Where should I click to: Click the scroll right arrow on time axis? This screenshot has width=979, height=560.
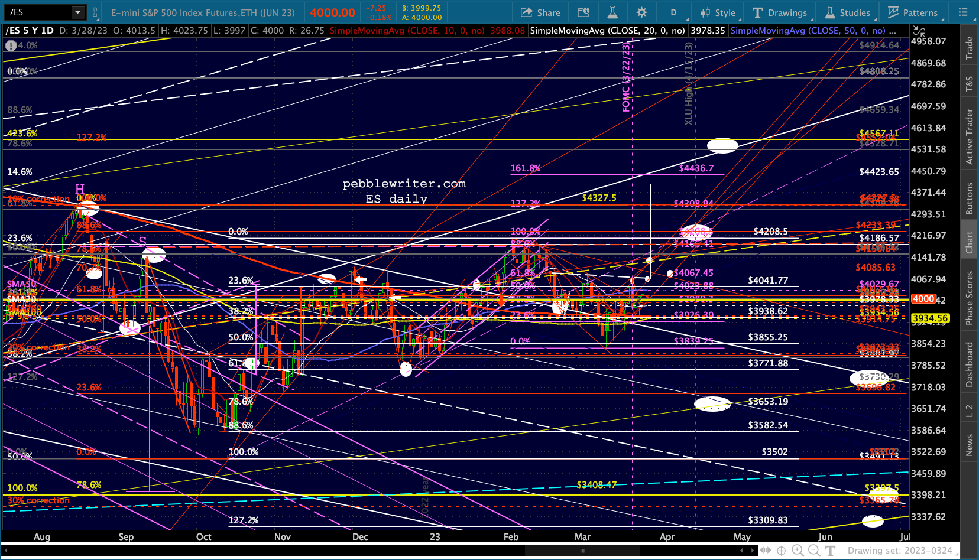pos(753,551)
